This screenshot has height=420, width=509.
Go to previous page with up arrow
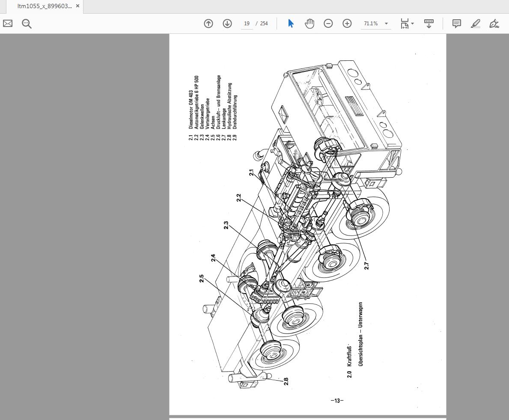[208, 24]
